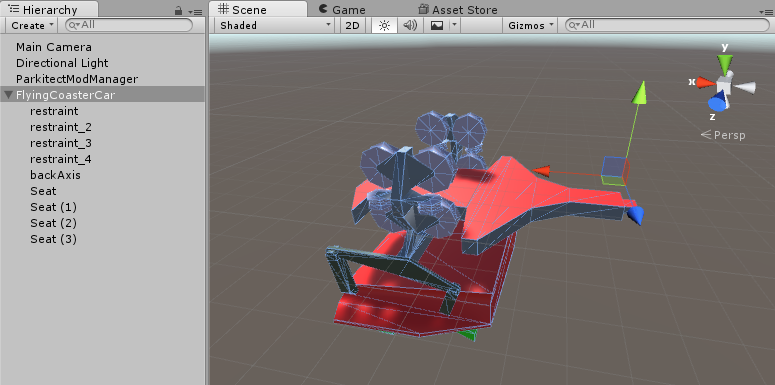Open effects dropdown arrow next to image icon
Screen dimensions: 775x385
pyautogui.click(x=454, y=26)
